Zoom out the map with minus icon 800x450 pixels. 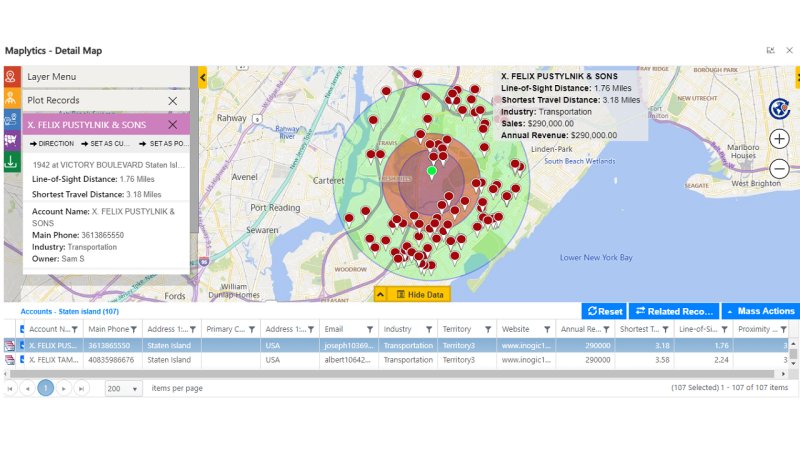tap(780, 169)
